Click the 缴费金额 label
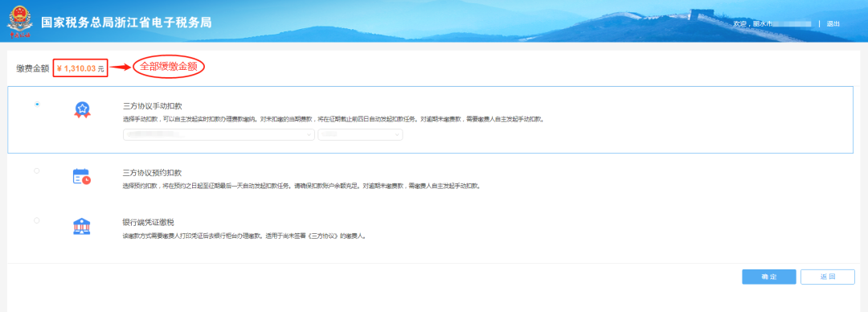 point(33,68)
